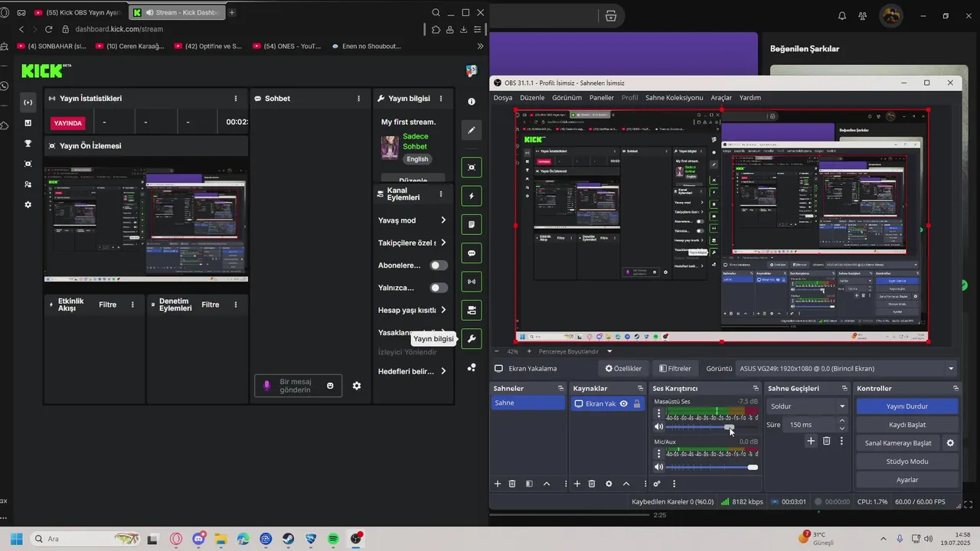
Task: Toggle the Yalnızca switch in Kanal Eylemleri
Action: tap(439, 288)
